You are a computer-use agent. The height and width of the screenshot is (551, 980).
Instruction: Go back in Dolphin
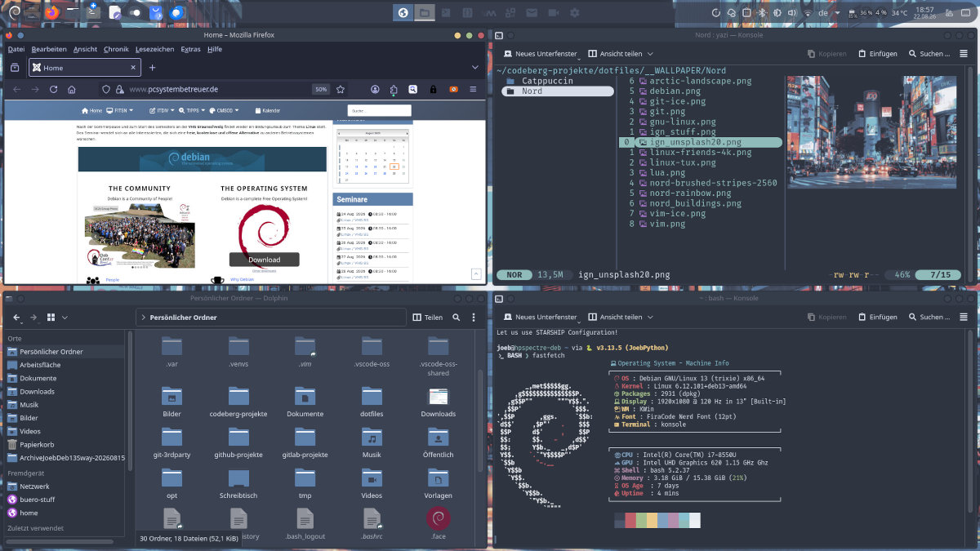point(17,317)
